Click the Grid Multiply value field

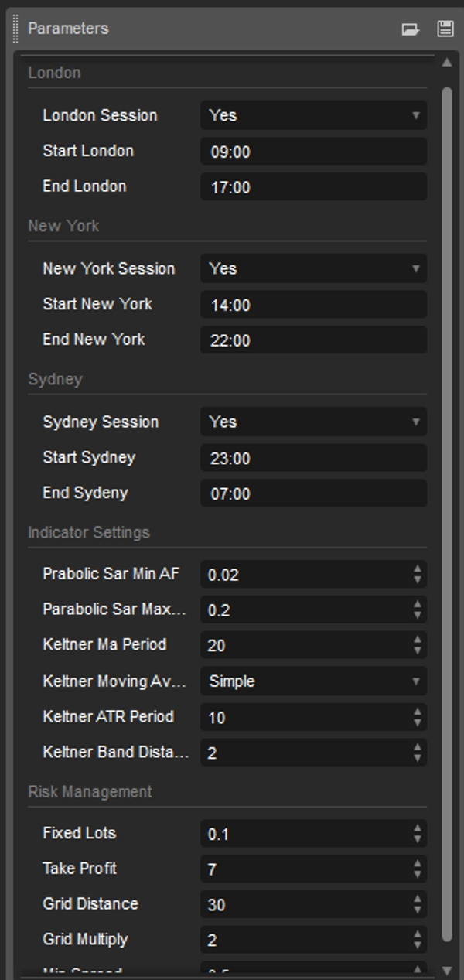pyautogui.click(x=305, y=941)
